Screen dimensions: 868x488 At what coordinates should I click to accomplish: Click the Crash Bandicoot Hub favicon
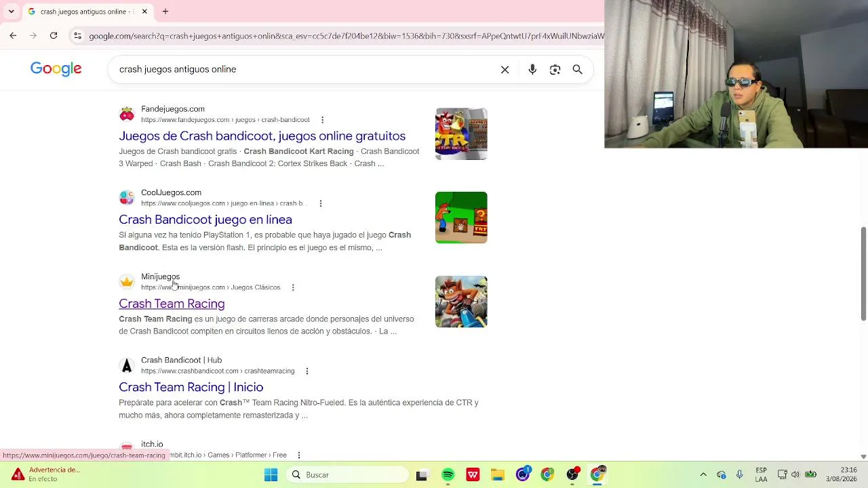127,365
